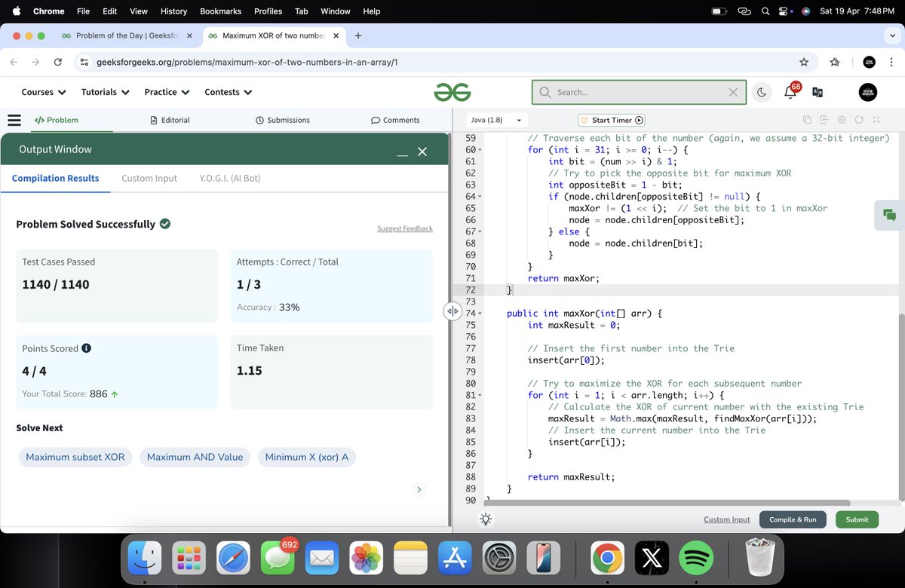Expand the Tutorials dropdown
Image resolution: width=905 pixels, height=588 pixels.
pyautogui.click(x=106, y=92)
